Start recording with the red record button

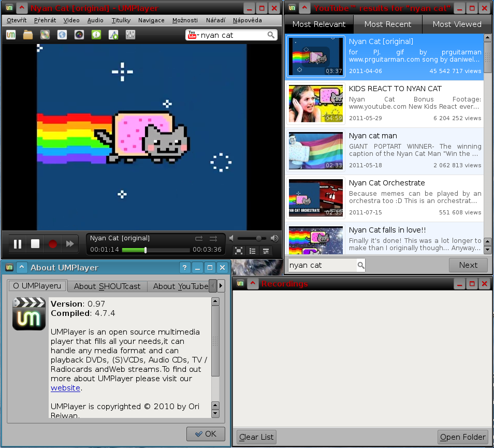(53, 244)
